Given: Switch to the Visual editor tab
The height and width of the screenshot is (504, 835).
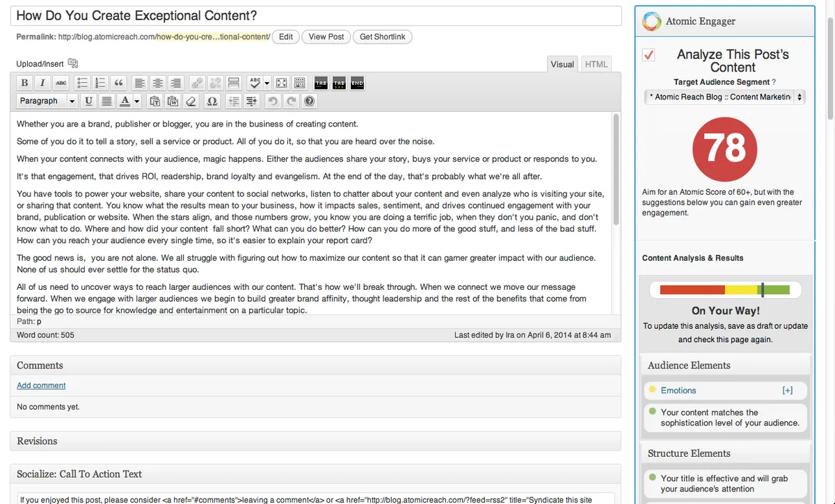Looking at the screenshot, I should click(x=562, y=64).
